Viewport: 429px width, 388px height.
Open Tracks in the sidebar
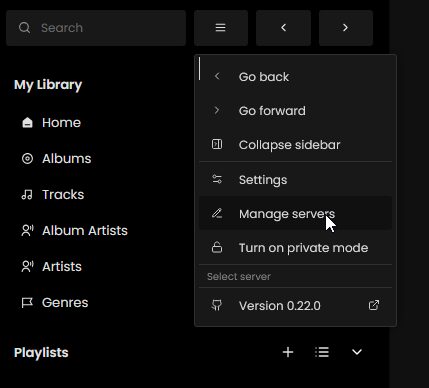[53, 195]
